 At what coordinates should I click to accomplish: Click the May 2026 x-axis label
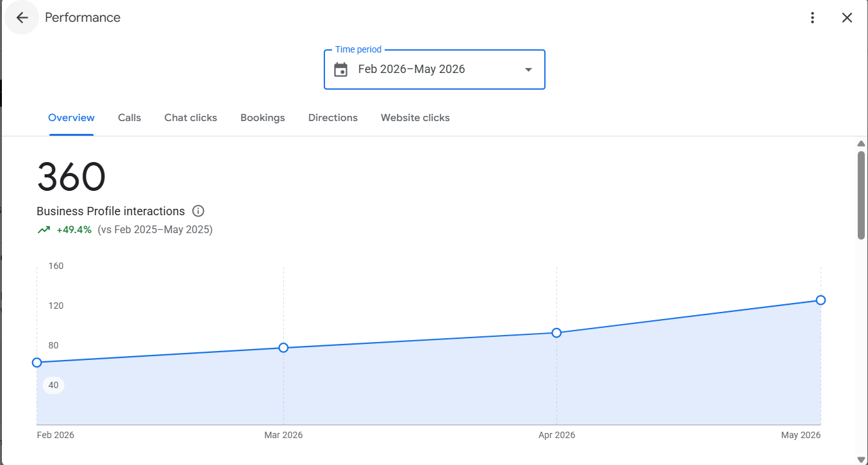pos(801,435)
